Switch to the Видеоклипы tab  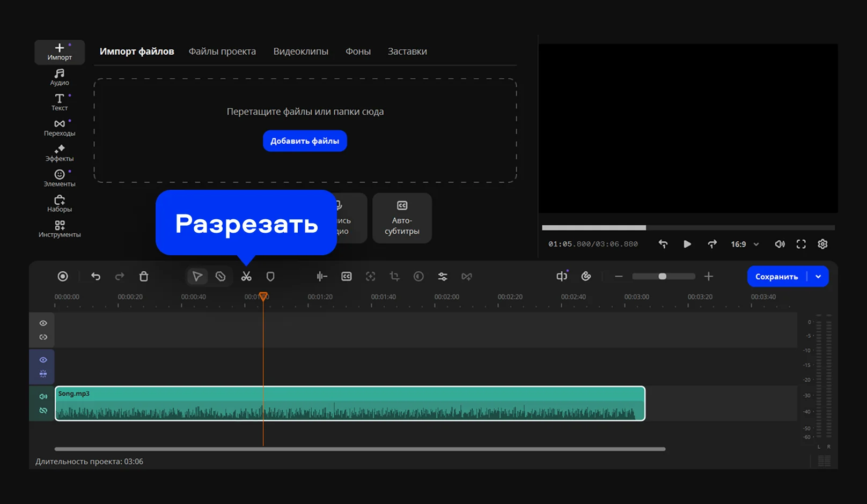coord(300,51)
